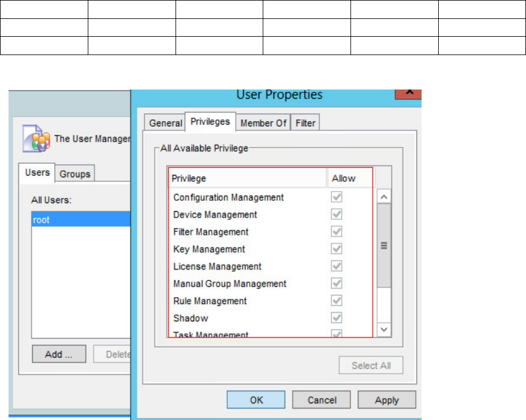The width and height of the screenshot is (526, 420).
Task: Select Shadow privilege row text
Action: pos(190,318)
